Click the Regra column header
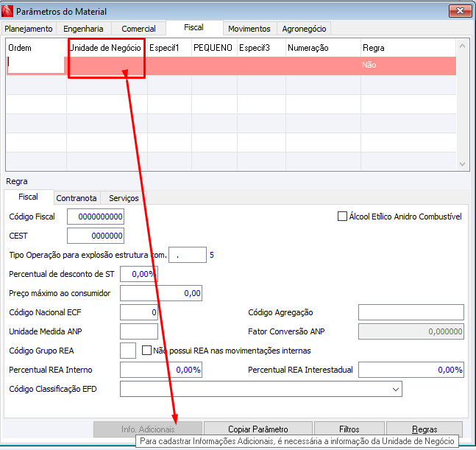 [408, 48]
